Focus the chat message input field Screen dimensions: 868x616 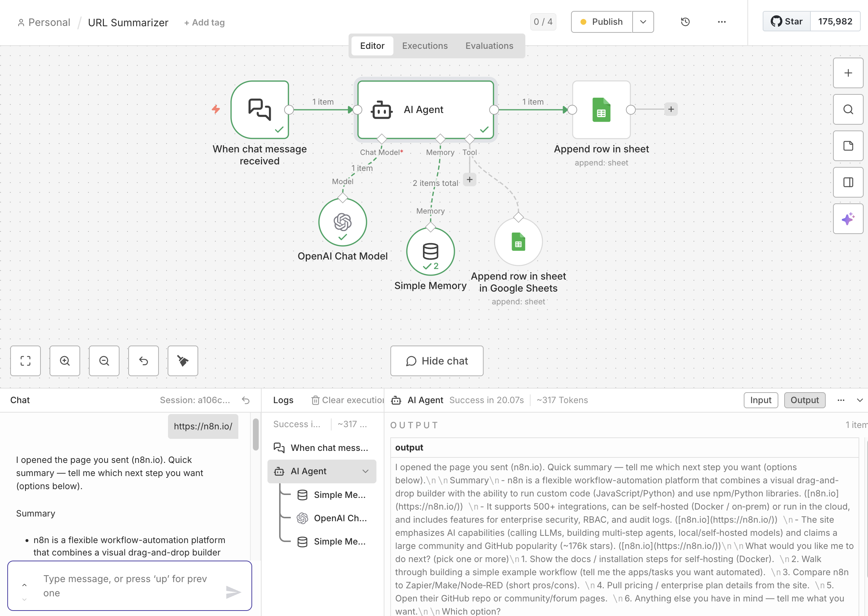click(125, 586)
